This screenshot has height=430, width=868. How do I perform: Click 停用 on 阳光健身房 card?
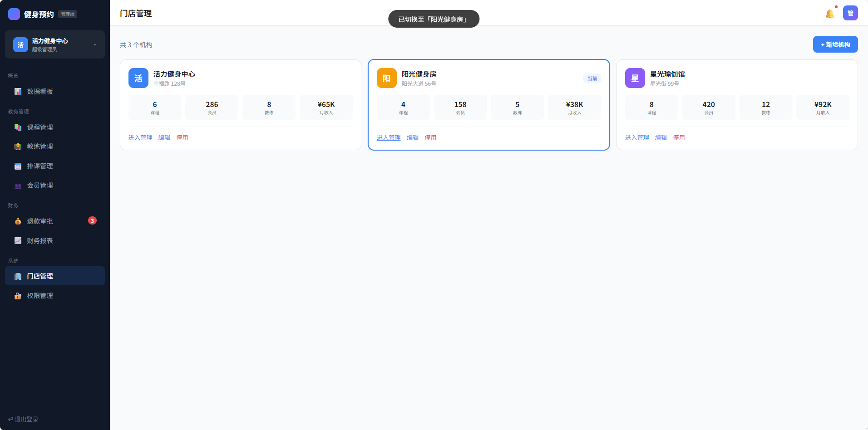click(x=430, y=137)
